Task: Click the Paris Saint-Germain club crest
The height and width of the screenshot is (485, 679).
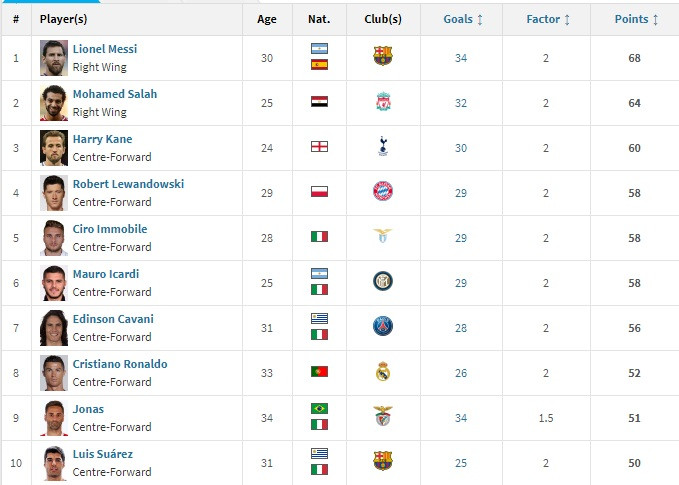Action: point(383,326)
